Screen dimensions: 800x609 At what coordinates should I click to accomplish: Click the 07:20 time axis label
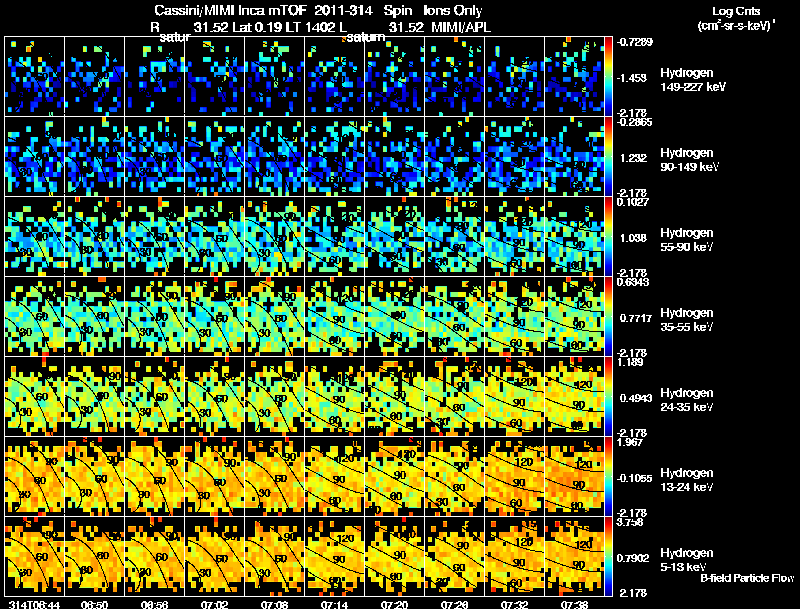pos(394,605)
